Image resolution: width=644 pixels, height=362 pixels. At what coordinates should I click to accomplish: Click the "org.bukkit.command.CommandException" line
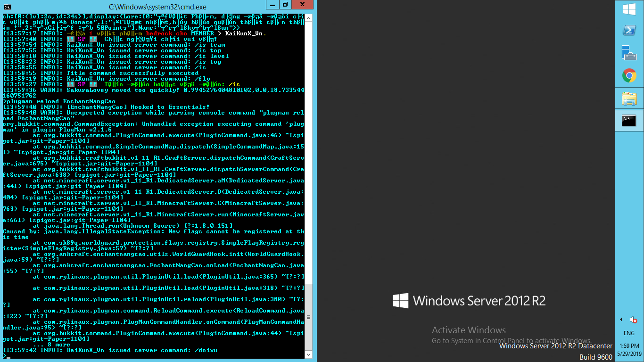point(154,127)
